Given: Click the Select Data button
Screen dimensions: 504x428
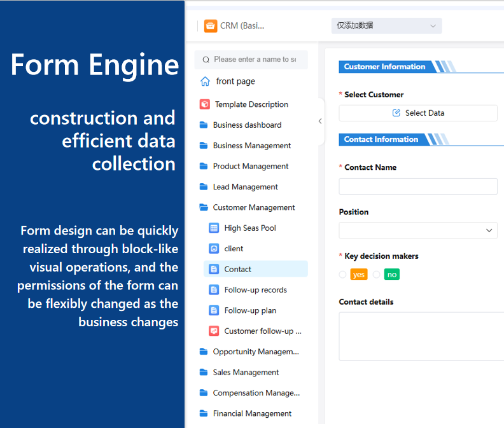Looking at the screenshot, I should 418,113.
